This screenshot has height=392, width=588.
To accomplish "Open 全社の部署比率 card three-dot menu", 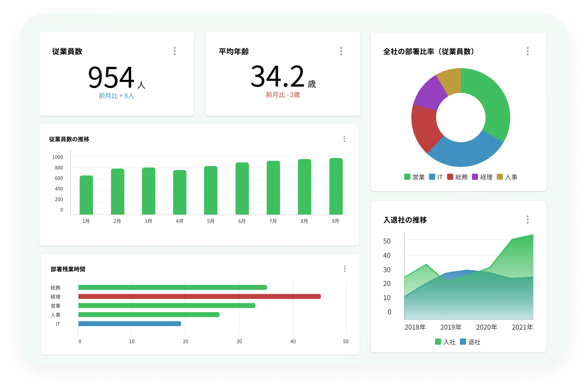I will click(527, 51).
